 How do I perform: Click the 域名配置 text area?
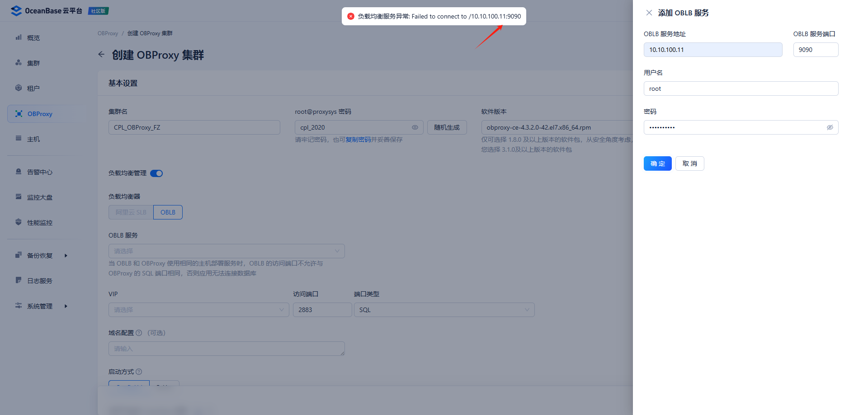[226, 349]
